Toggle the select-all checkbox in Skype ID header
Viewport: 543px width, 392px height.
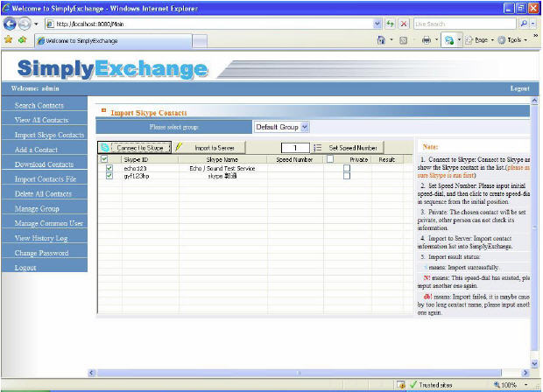(105, 159)
